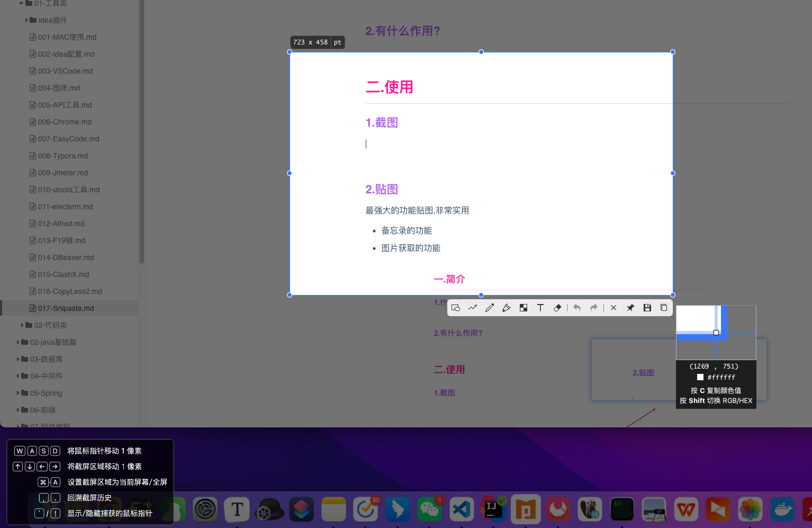812x528 pixels.
Task: Copy the screenshot to clipboard
Action: 664,308
